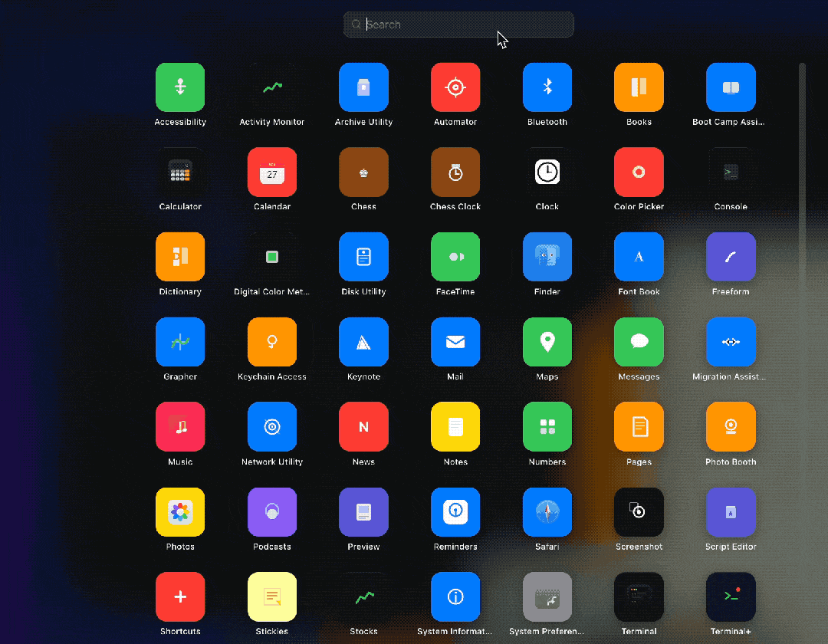828x644 pixels.
Task: Open the Chess Clock app
Action: tap(455, 172)
